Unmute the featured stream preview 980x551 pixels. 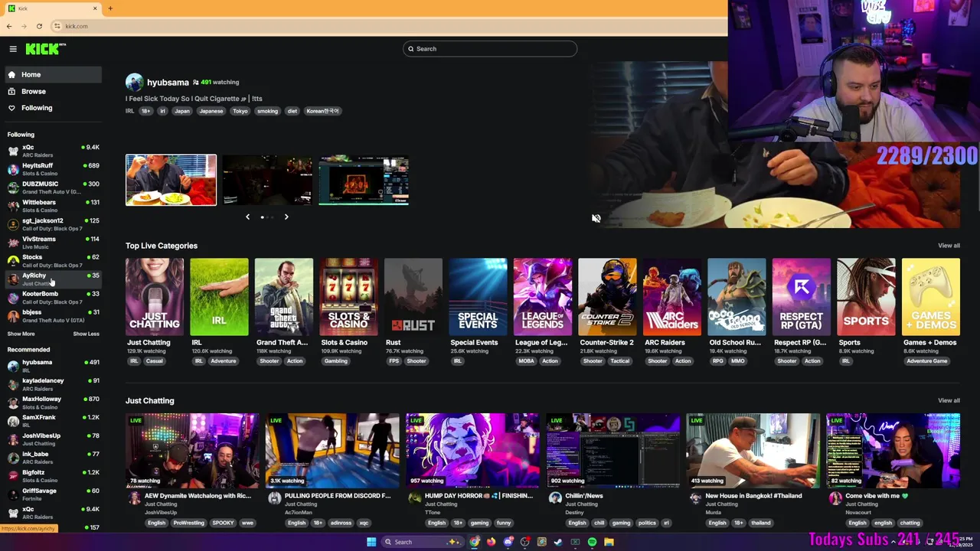[x=596, y=218]
